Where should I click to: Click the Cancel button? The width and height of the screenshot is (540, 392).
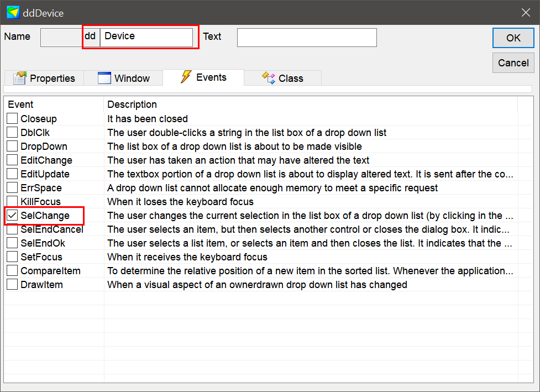click(513, 62)
